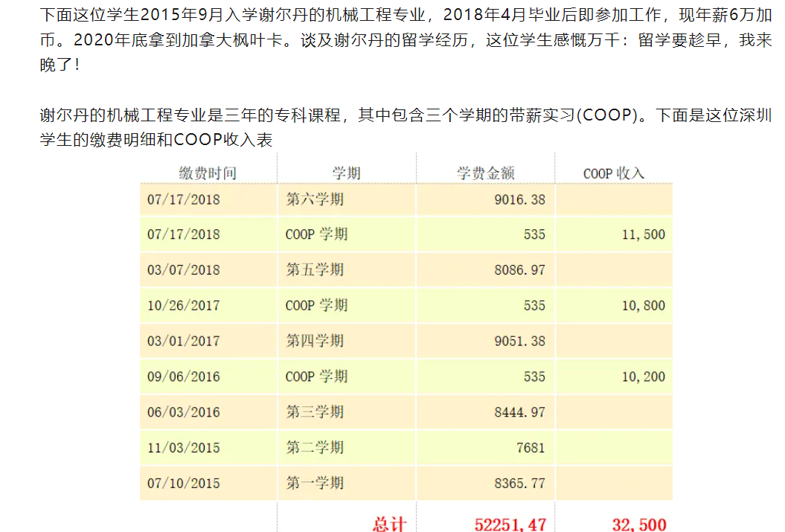
Task: Click the red 总计 label
Action: point(389,524)
